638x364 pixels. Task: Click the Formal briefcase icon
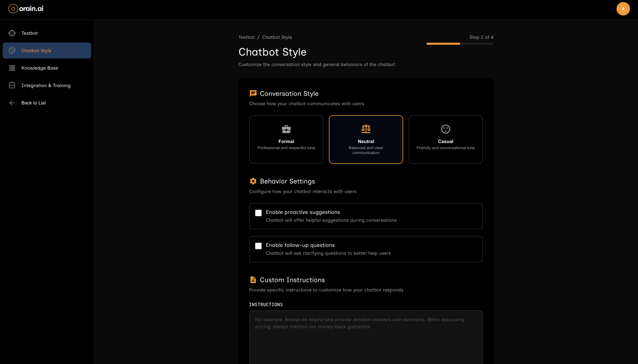(x=286, y=129)
